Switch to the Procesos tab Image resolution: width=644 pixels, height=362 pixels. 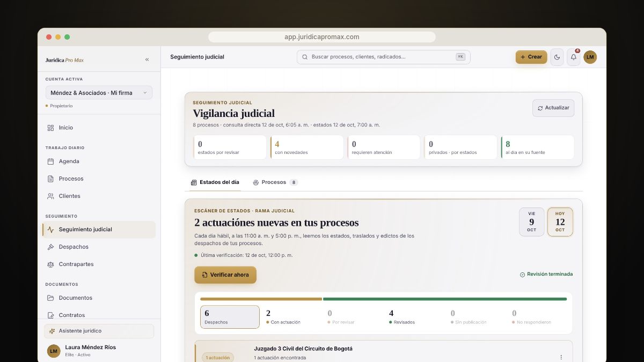(275, 182)
